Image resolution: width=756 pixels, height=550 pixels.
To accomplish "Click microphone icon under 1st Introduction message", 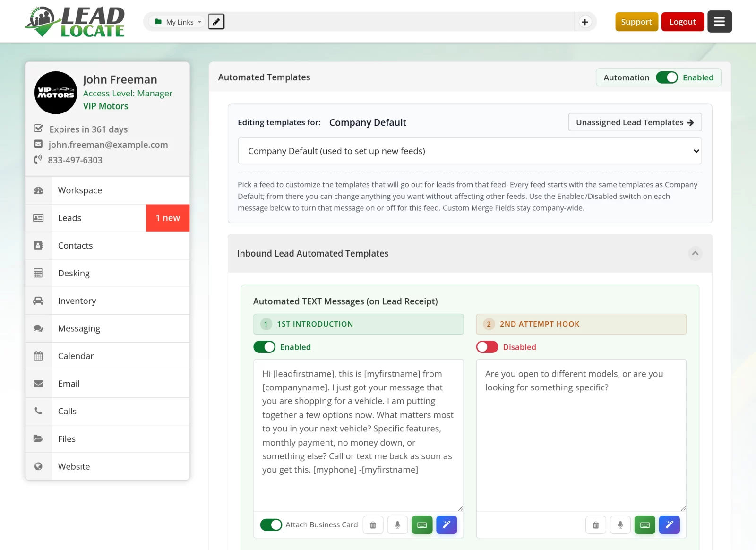I will (x=397, y=525).
